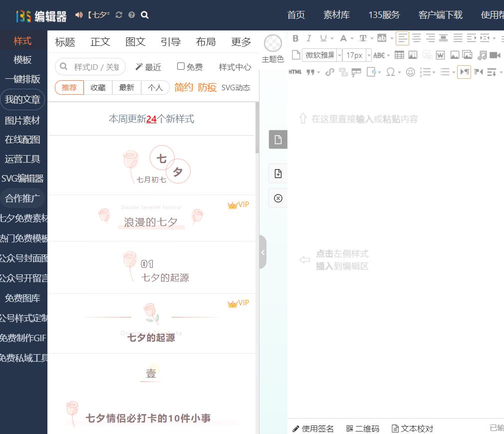Open the 本周更新24个新样式 link
Screen dimensions: 504x434
151,120
